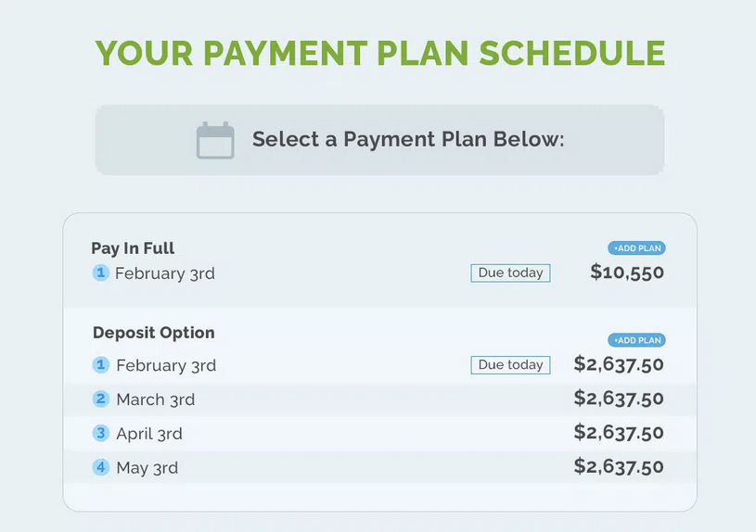Click the step 2 badge for March 3rd
The height and width of the screenshot is (532, 756).
(x=101, y=399)
